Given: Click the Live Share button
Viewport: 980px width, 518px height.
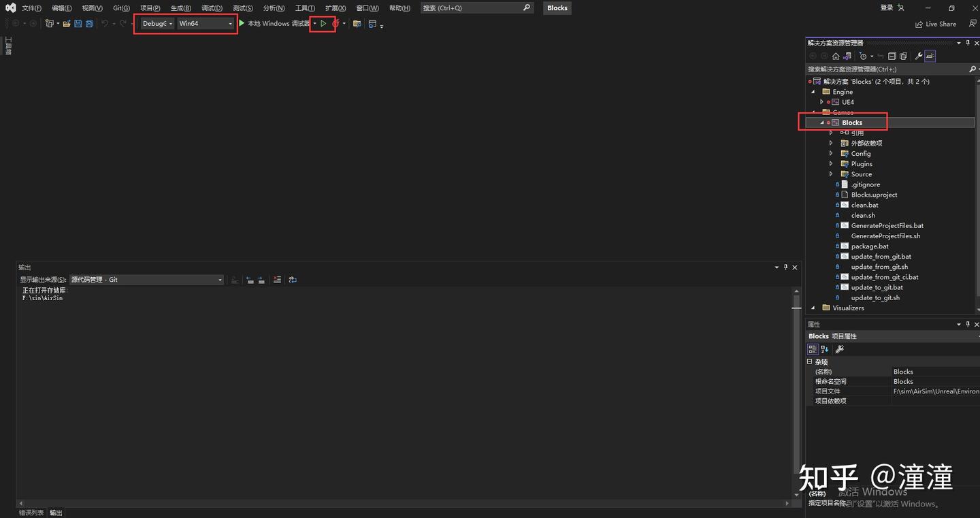Looking at the screenshot, I should 936,24.
